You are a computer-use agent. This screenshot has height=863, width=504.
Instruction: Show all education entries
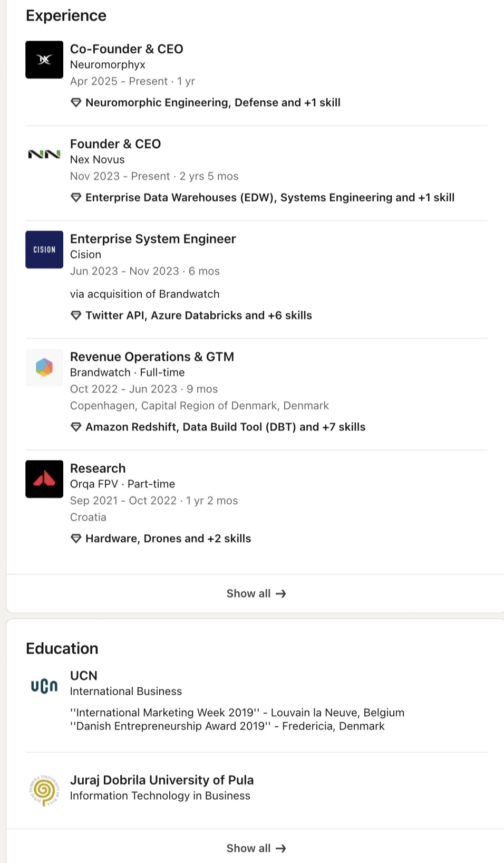pos(256,848)
